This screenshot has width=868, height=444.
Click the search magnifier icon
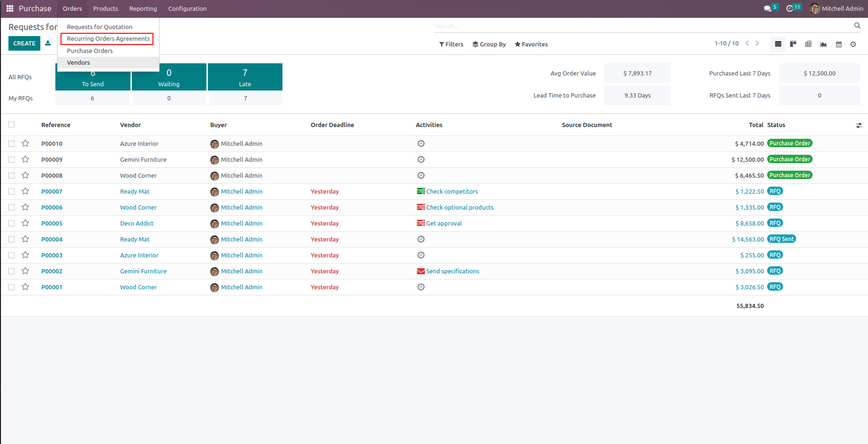coord(857,26)
